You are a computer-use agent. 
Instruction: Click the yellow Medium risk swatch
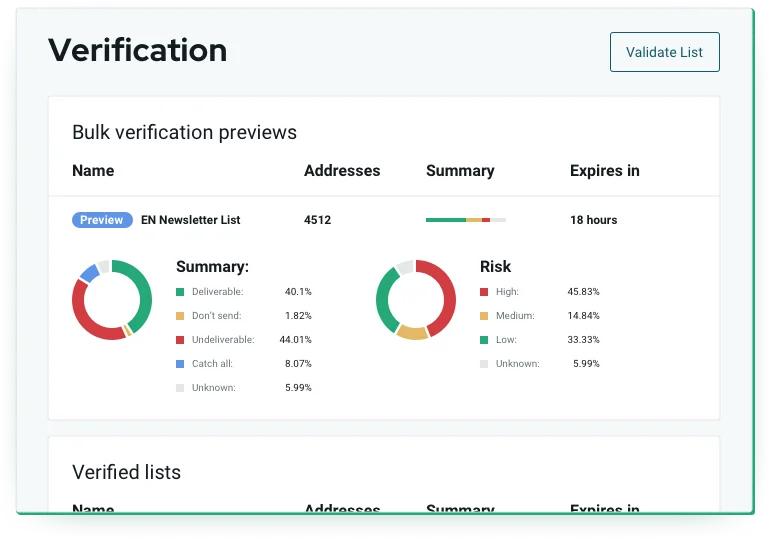coord(484,316)
